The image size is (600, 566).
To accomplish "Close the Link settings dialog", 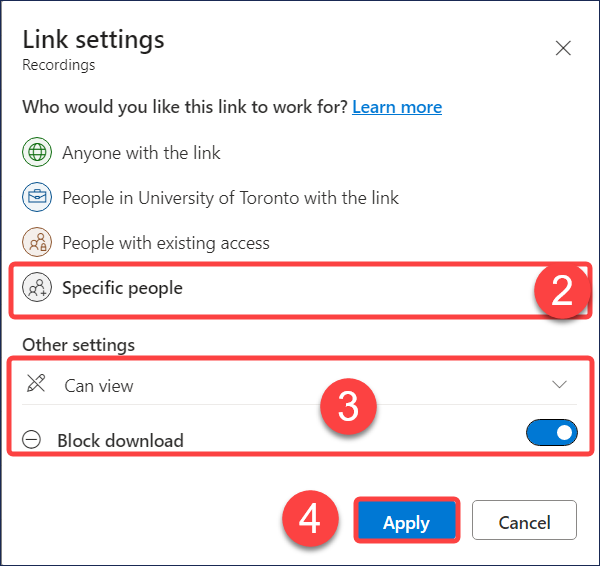I will [563, 48].
